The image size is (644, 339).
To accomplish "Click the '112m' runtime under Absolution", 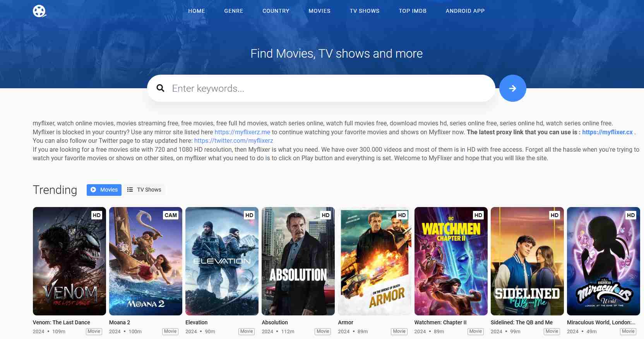I will [288, 332].
